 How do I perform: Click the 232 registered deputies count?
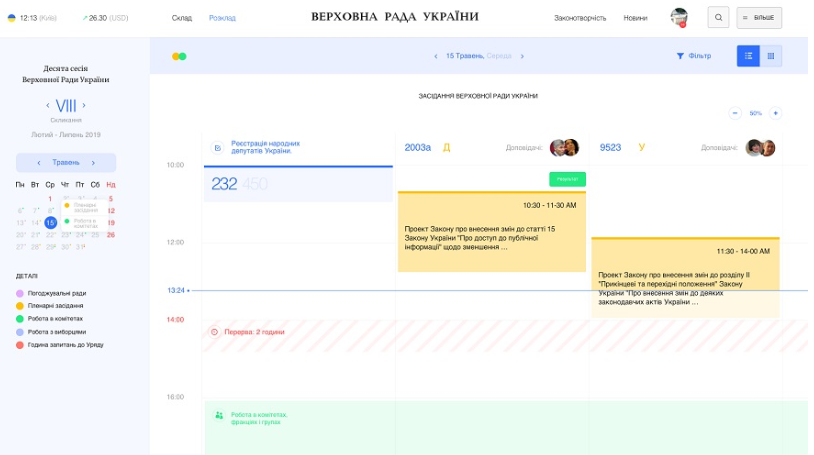[x=224, y=184]
